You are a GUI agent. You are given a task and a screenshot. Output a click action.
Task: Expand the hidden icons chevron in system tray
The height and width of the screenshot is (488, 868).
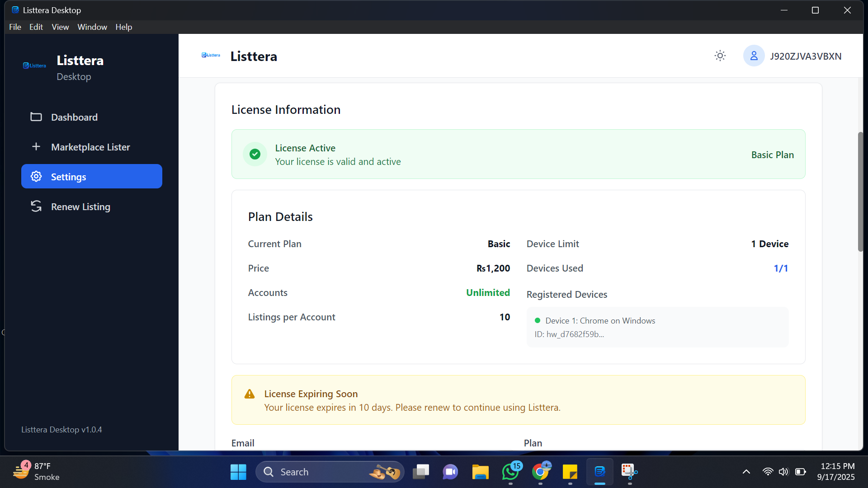[746, 471]
